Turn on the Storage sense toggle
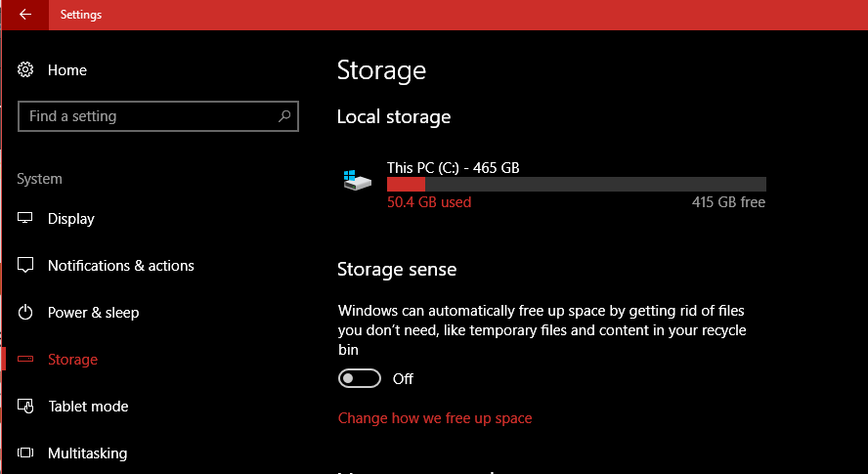This screenshot has width=868, height=474. tap(358, 378)
